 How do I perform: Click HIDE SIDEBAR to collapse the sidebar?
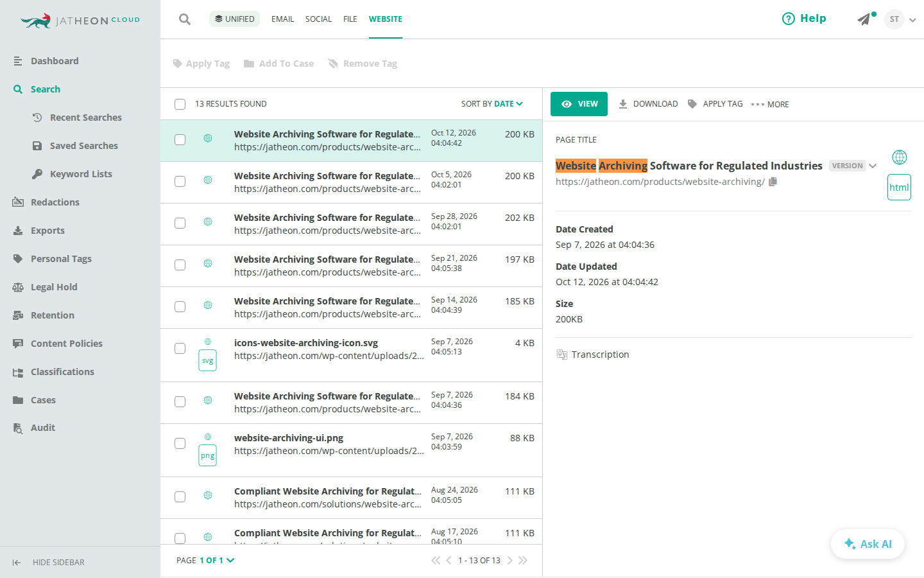48,563
